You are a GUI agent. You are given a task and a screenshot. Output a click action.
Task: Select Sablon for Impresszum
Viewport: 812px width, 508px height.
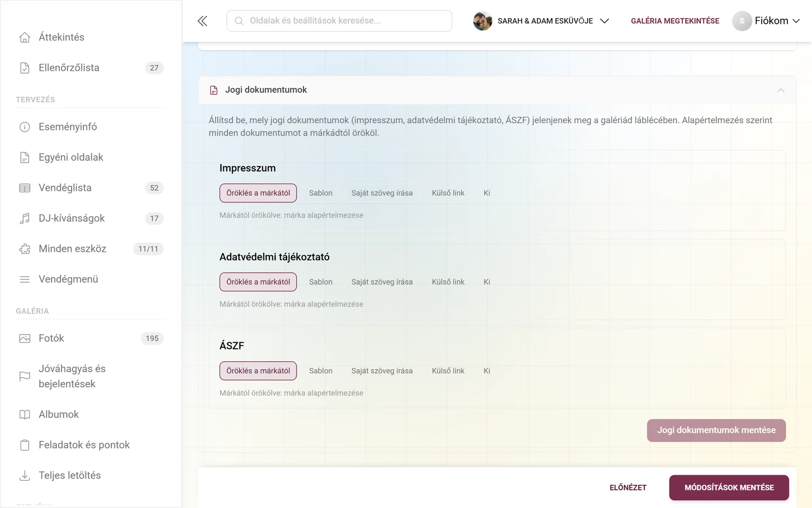pyautogui.click(x=321, y=193)
